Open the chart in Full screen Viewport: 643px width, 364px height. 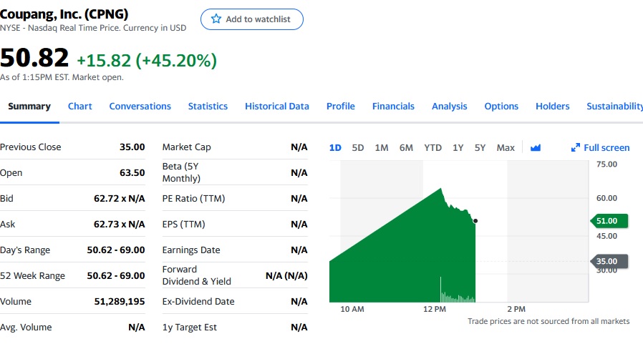pyautogui.click(x=600, y=148)
